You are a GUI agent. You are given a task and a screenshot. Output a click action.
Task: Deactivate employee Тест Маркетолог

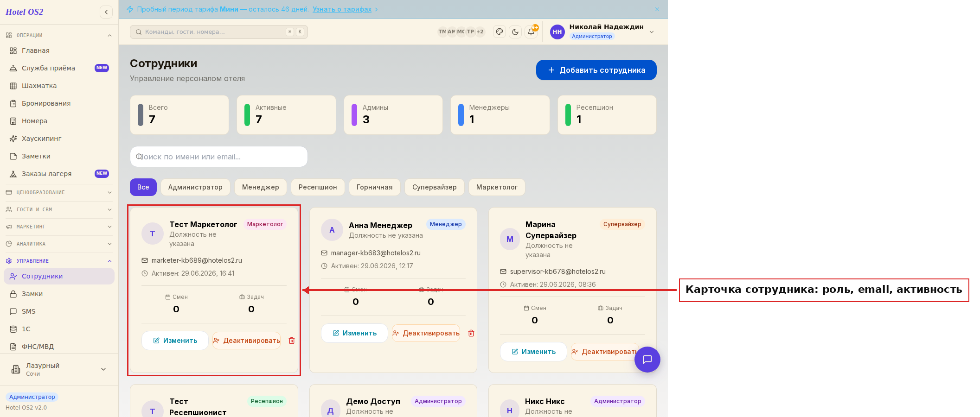tap(247, 341)
